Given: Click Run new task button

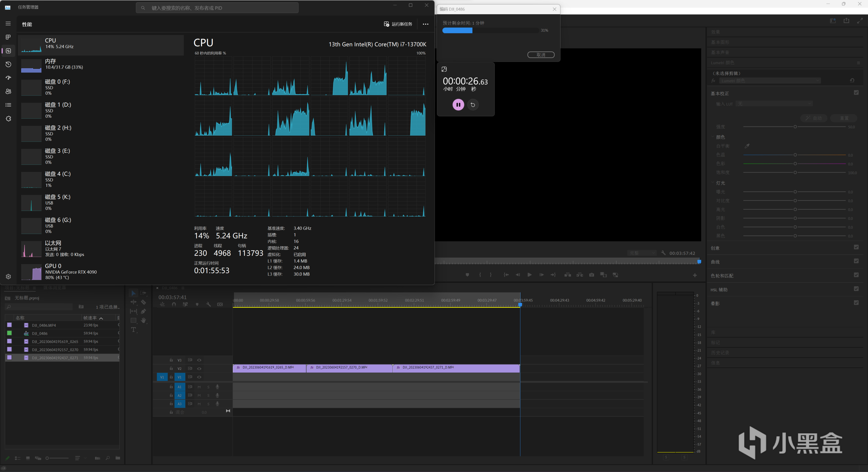Looking at the screenshot, I should pyautogui.click(x=398, y=24).
